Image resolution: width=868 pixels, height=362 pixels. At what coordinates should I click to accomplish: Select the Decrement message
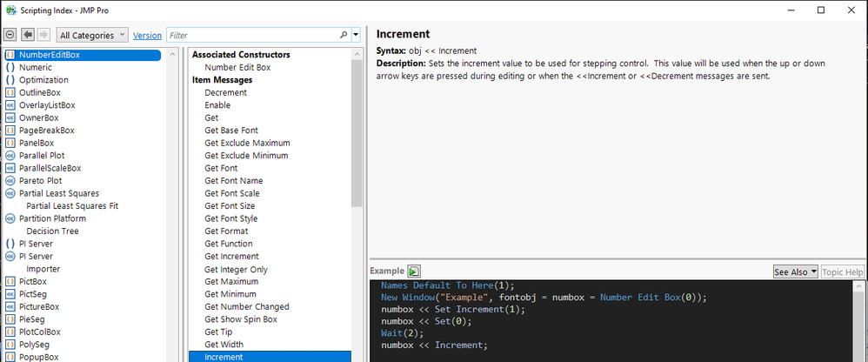[x=225, y=92]
